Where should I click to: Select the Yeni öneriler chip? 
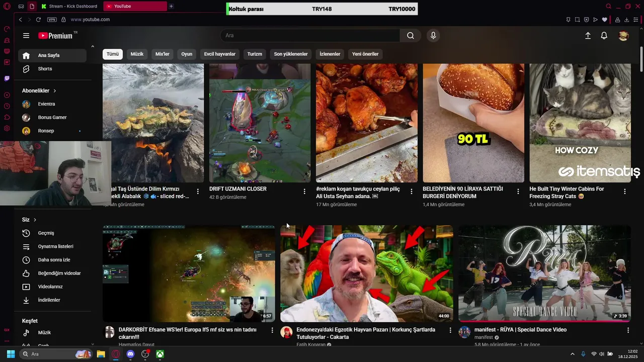[365, 54]
